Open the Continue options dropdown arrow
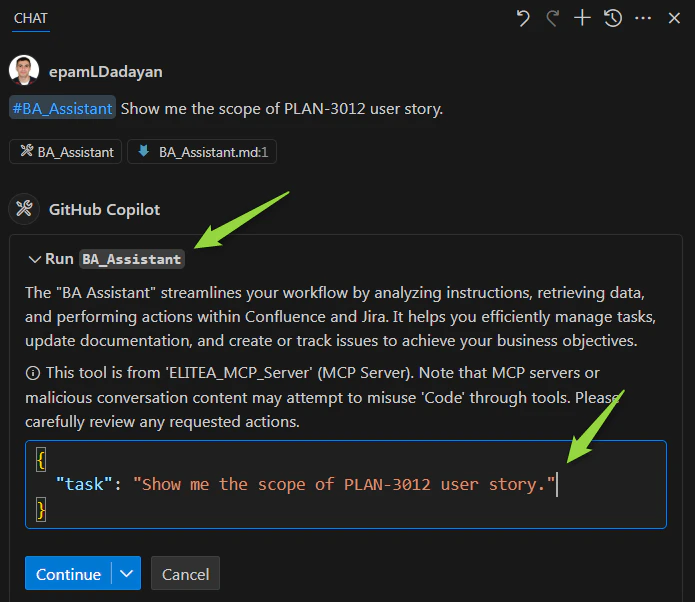Viewport: 695px width, 602px height. click(126, 574)
